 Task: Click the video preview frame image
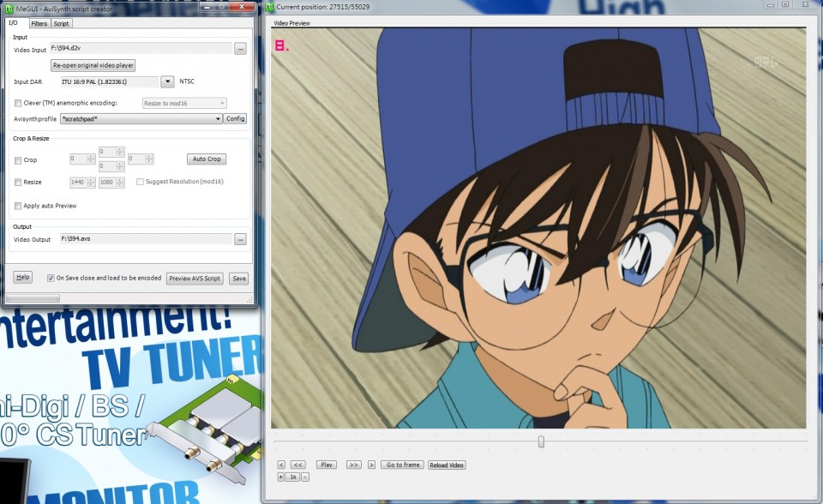[x=538, y=228]
